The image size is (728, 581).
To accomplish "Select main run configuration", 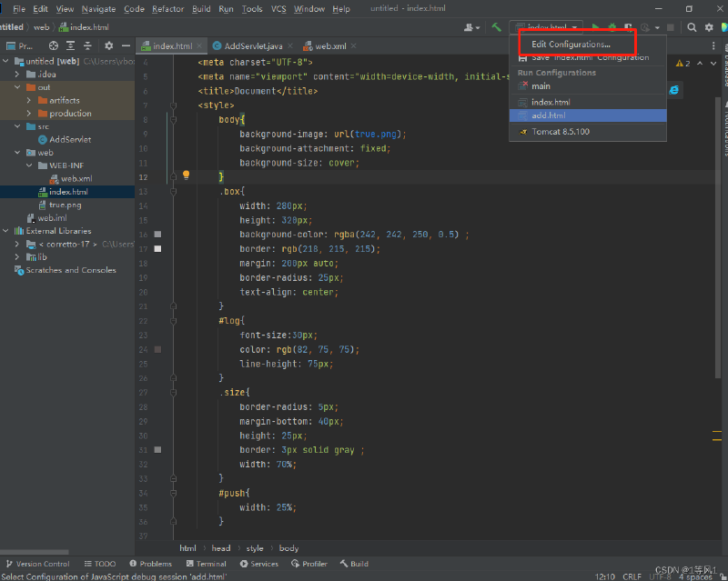I will 588,86.
